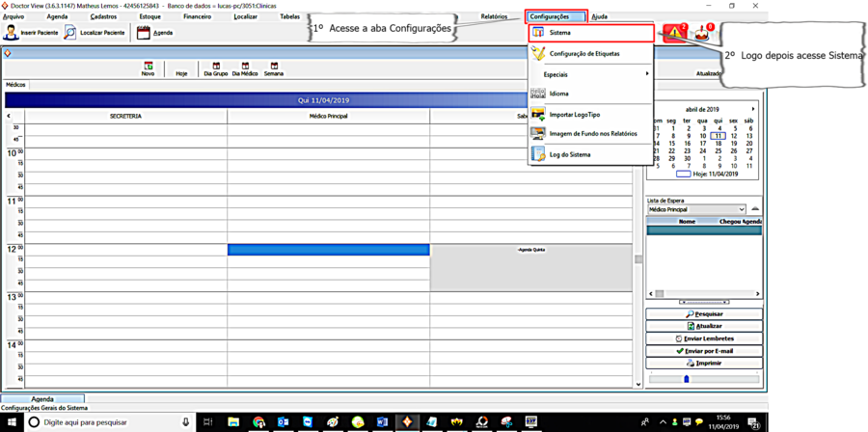Switch to Dia Grupo view icon

pyautogui.click(x=215, y=67)
